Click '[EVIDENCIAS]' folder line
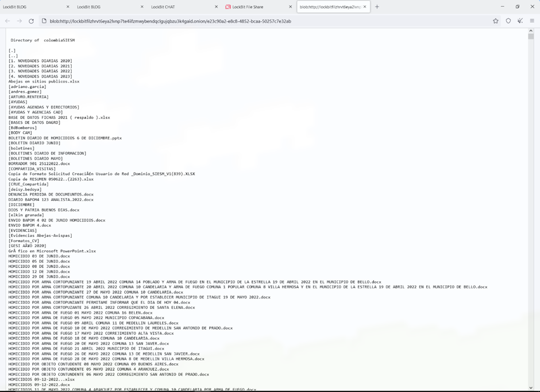Screen dimensions: 540x392 click(22, 231)
